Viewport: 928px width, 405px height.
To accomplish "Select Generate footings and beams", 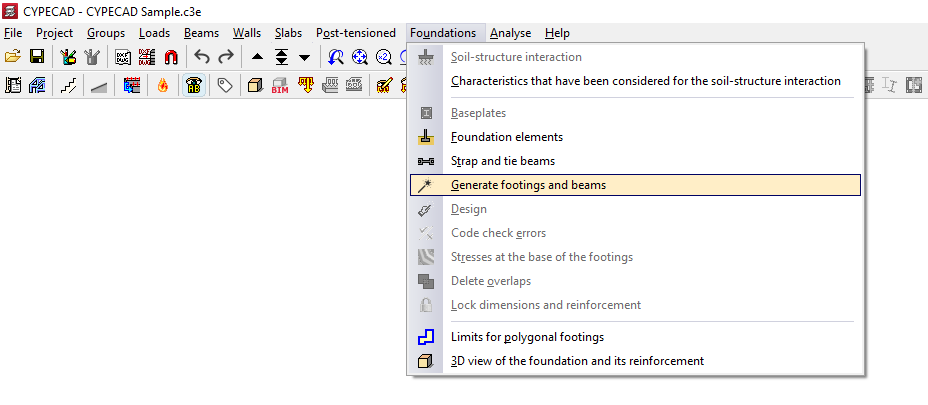I will pyautogui.click(x=528, y=185).
